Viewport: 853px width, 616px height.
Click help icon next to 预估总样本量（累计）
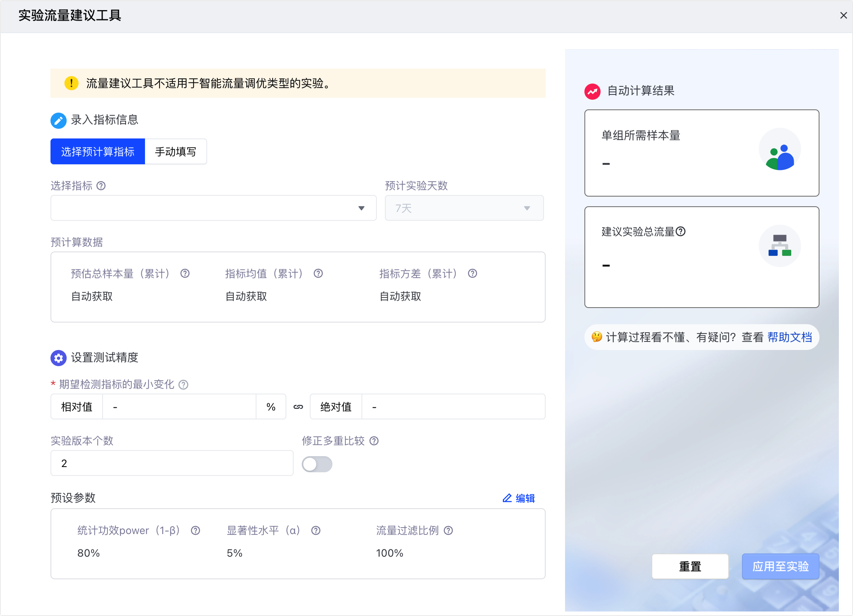point(185,274)
